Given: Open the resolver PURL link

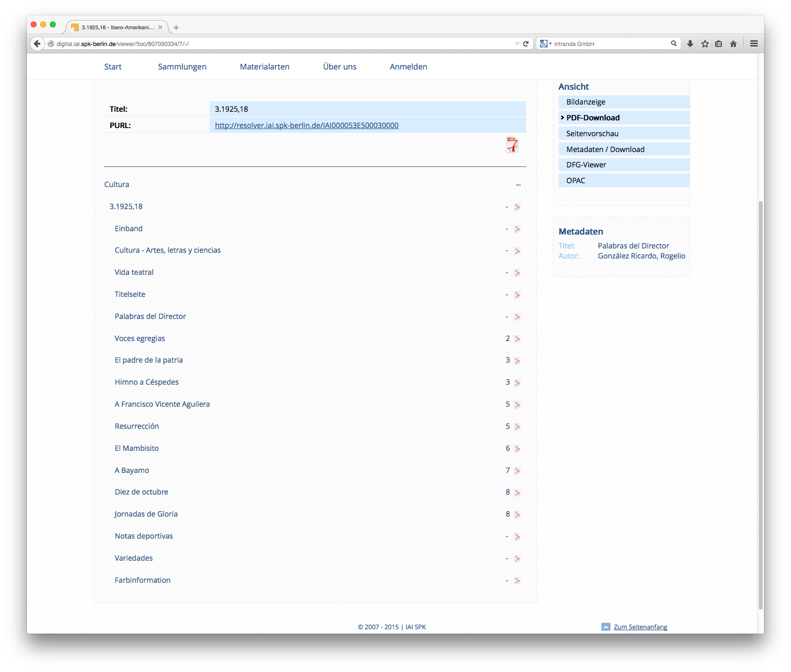Looking at the screenshot, I should (307, 125).
